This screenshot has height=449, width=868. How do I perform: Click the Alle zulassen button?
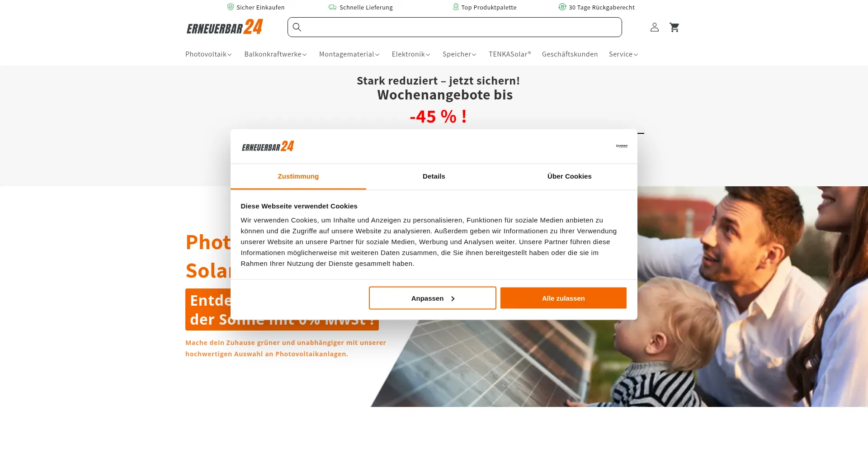(x=563, y=298)
